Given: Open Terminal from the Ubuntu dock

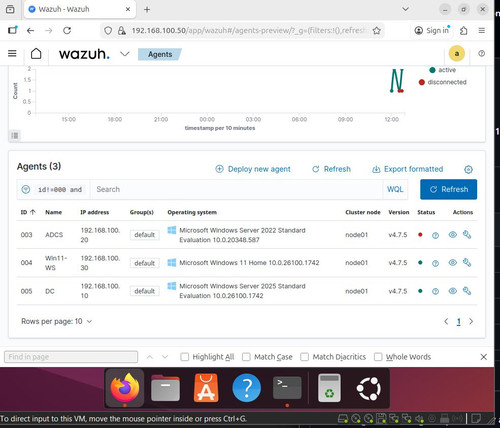Looking at the screenshot, I should tap(287, 388).
